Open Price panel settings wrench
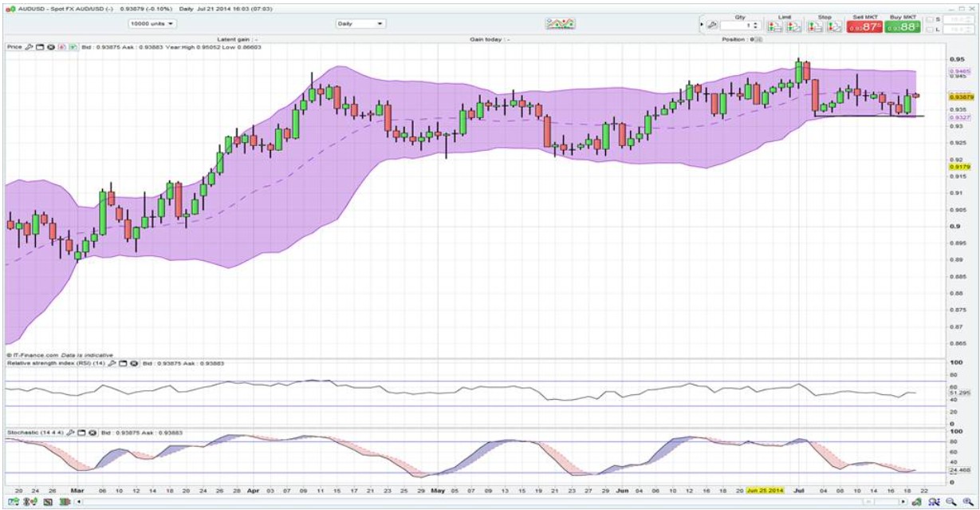Viewport: 980px width, 510px height. [x=30, y=47]
